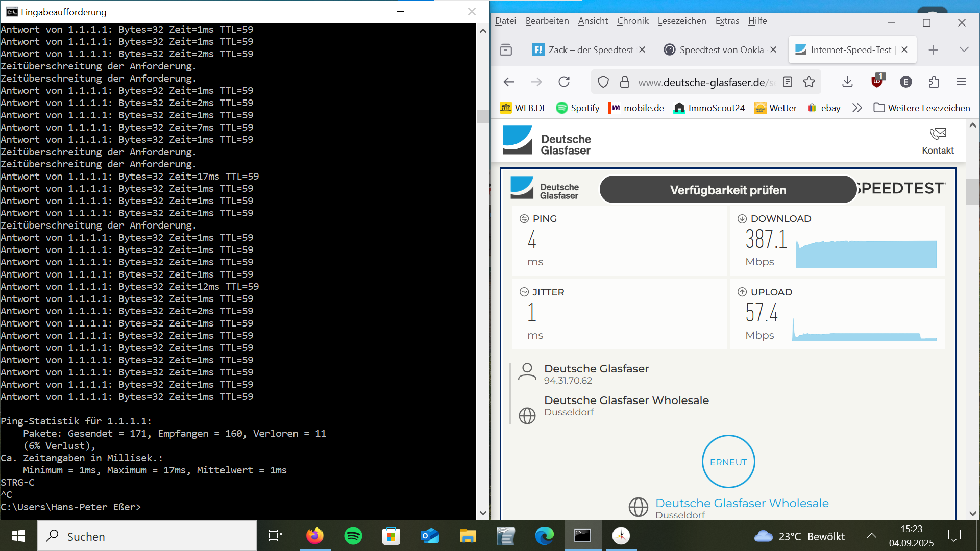Open the Windows Start menu

(x=18, y=536)
